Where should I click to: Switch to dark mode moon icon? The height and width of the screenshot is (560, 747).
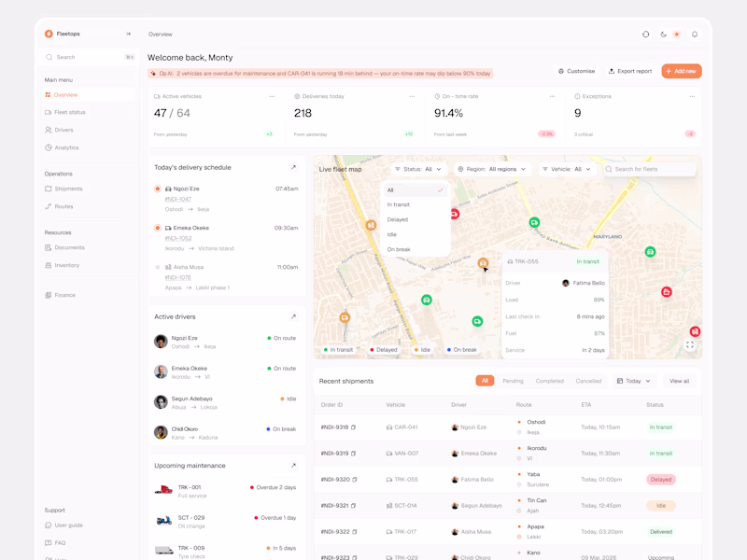663,35
